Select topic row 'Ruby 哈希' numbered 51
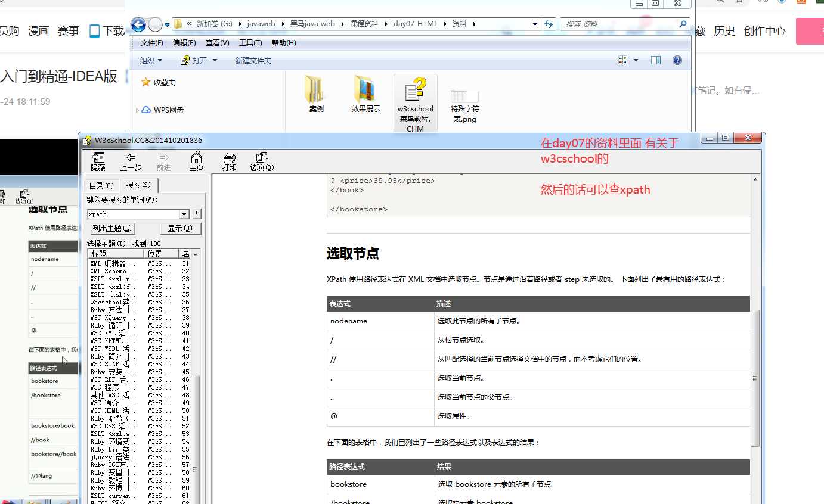The image size is (824, 504). pos(140,418)
